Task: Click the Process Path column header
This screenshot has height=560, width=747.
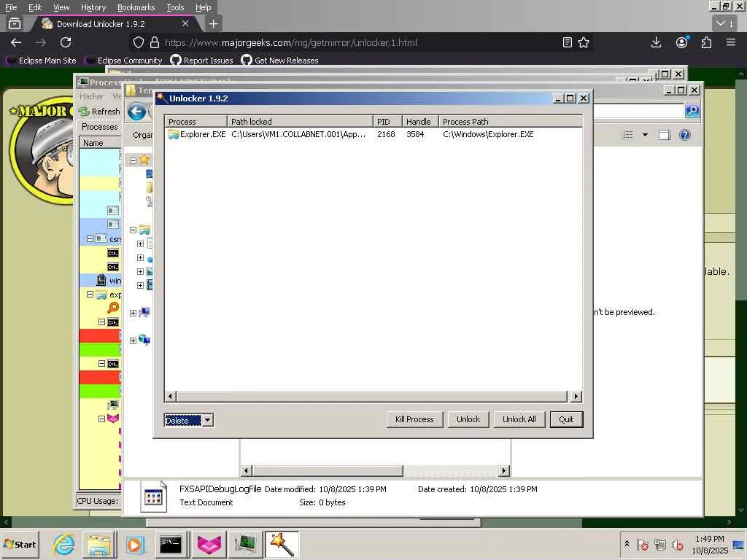Action: (510, 122)
